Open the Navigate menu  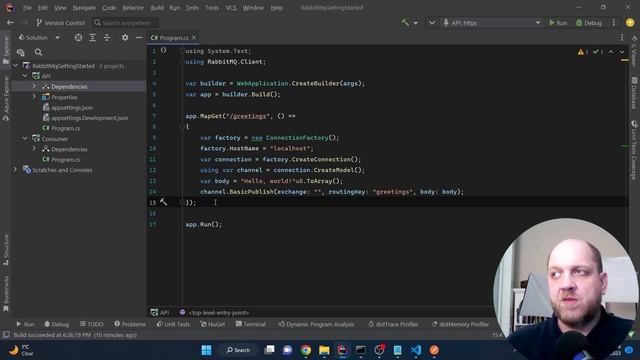84,8
